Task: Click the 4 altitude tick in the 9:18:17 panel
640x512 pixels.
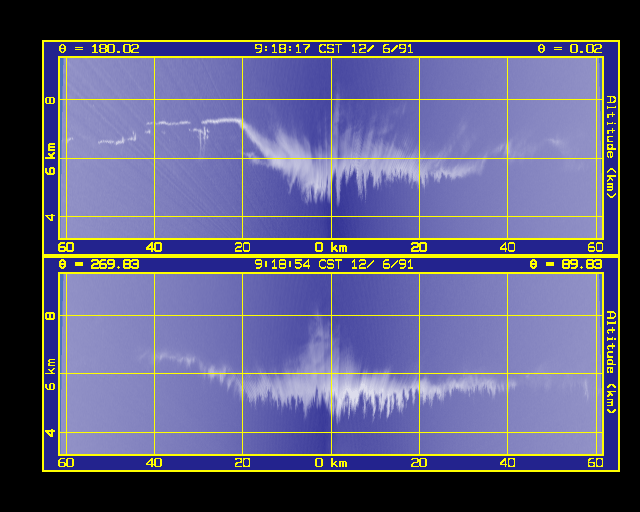Action: point(51,217)
